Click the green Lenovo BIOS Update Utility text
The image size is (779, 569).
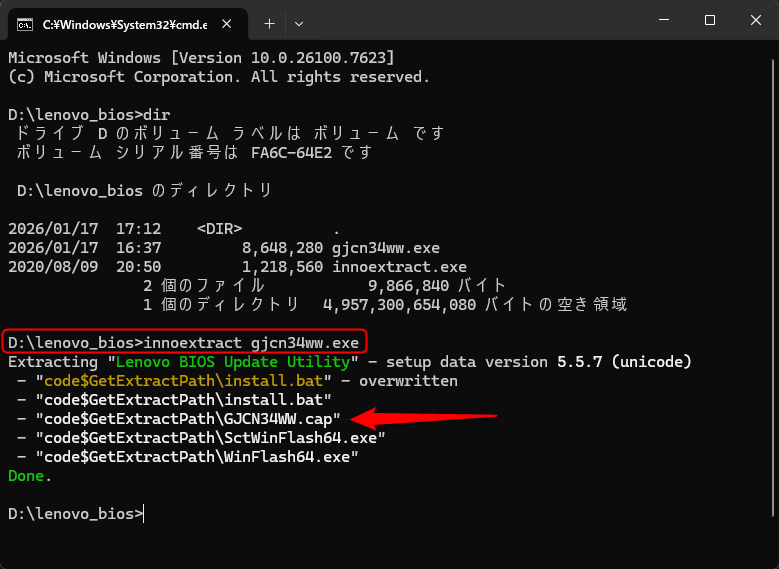coord(236,362)
